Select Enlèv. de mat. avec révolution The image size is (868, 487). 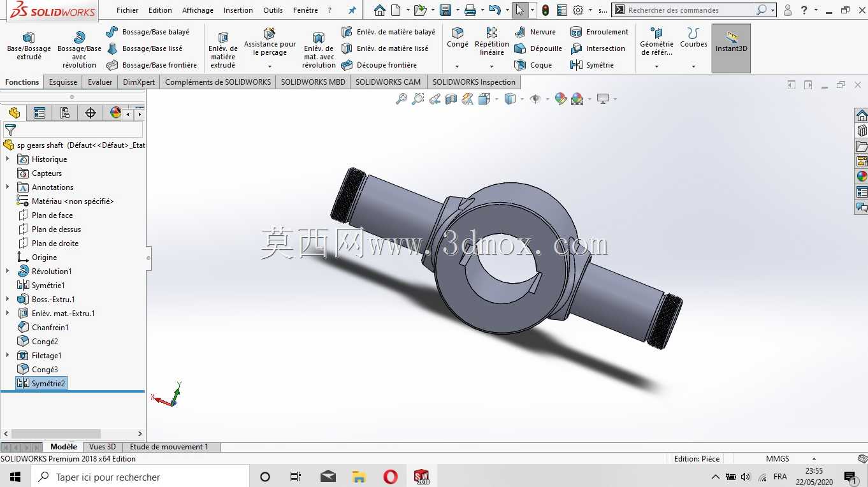(x=319, y=50)
